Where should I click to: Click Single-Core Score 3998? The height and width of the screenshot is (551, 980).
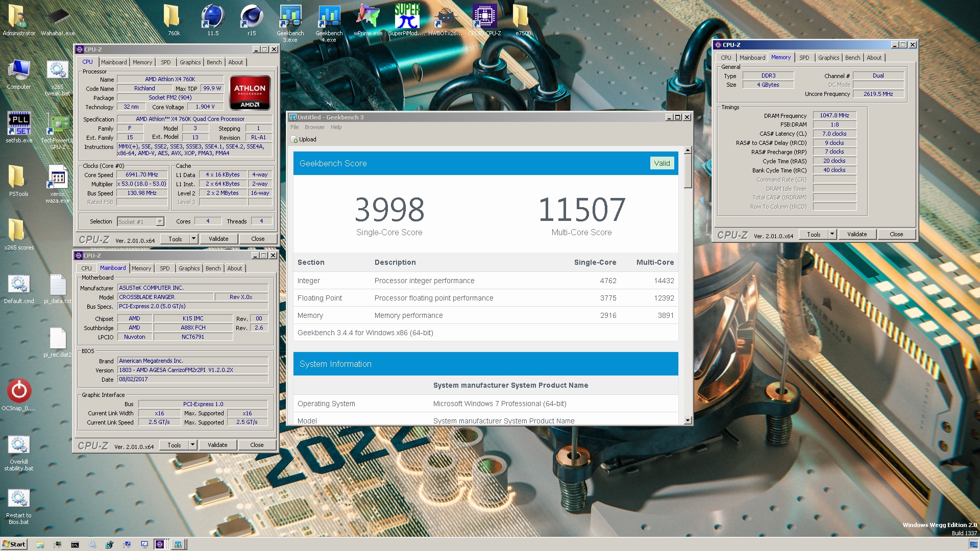389,209
